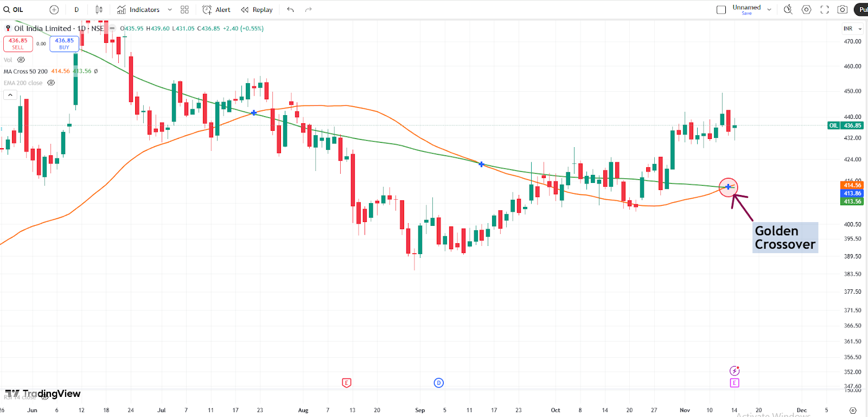Image resolution: width=868 pixels, height=417 pixels.
Task: Open the INR currency dropdown
Action: click(x=852, y=29)
